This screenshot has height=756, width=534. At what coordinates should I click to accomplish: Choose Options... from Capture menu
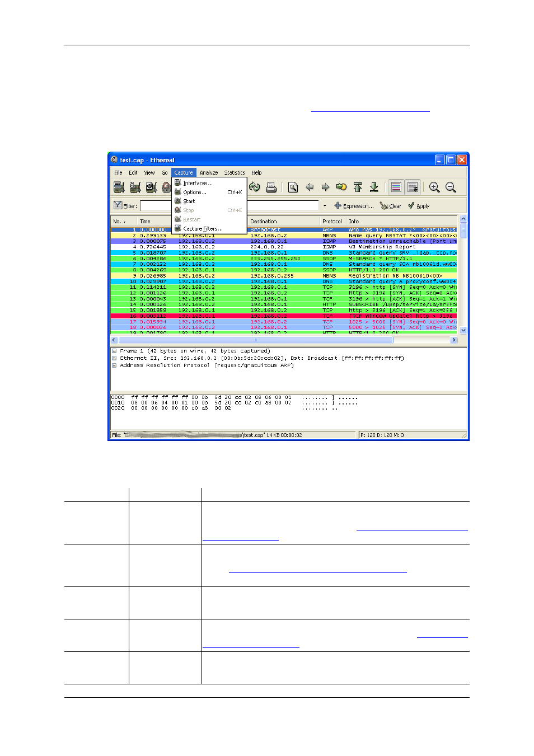pyautogui.click(x=209, y=192)
